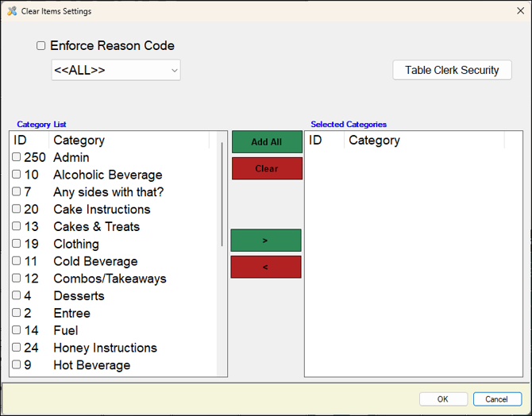Sort Category List by ID column header
The image size is (532, 416).
tap(29, 141)
